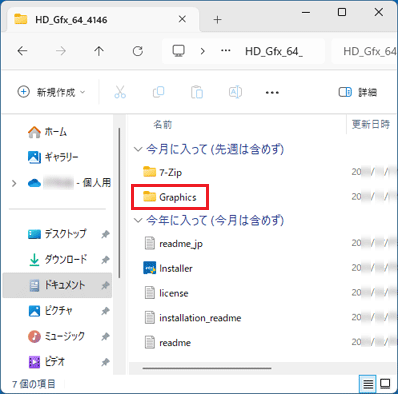Viewport: 398px width, 394px height.
Task: Open ダウンロード in the sidebar
Action: tap(58, 259)
